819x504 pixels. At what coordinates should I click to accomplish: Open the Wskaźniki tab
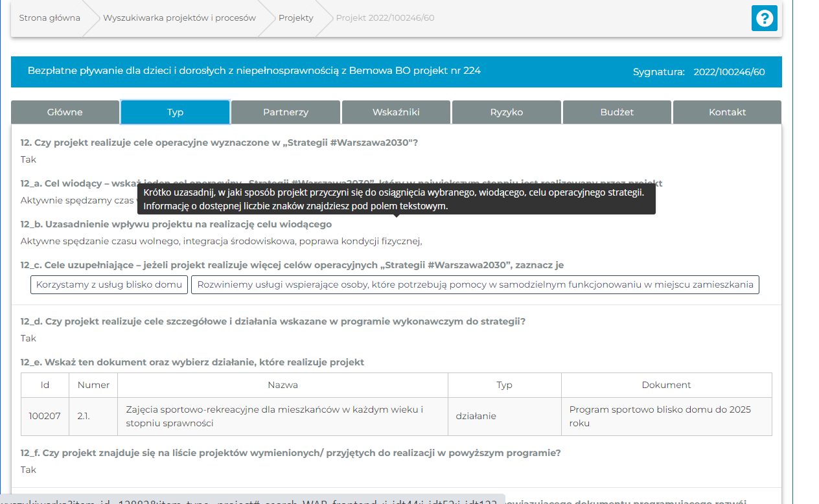click(396, 112)
